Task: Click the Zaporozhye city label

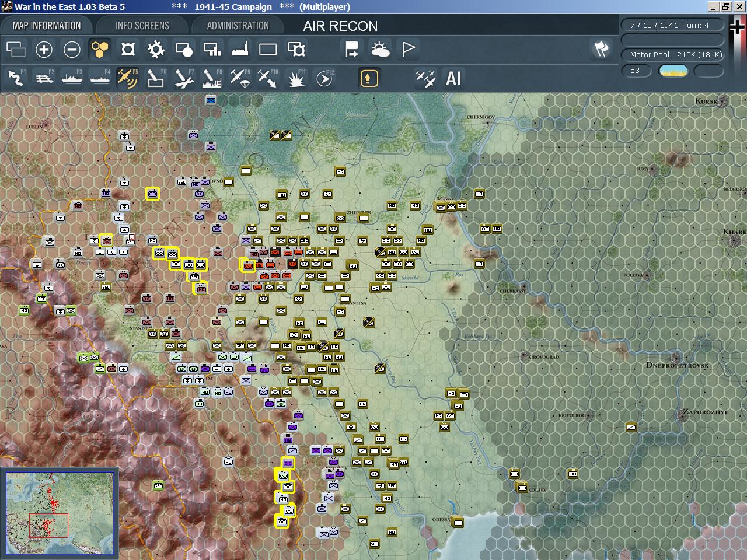Action: [x=705, y=412]
